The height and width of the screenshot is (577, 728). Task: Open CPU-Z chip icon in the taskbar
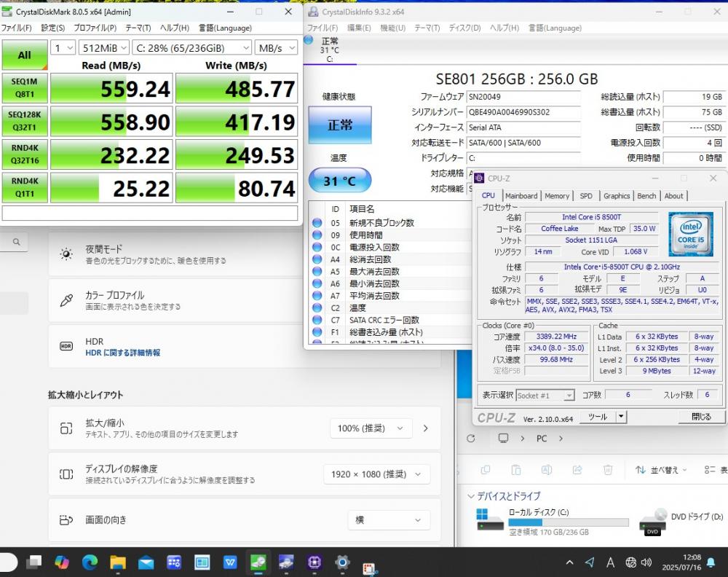(x=314, y=562)
